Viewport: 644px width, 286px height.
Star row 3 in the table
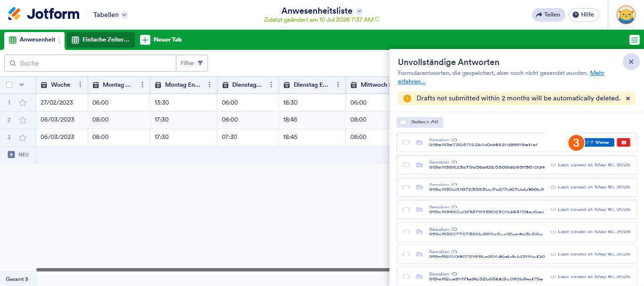coord(22,137)
